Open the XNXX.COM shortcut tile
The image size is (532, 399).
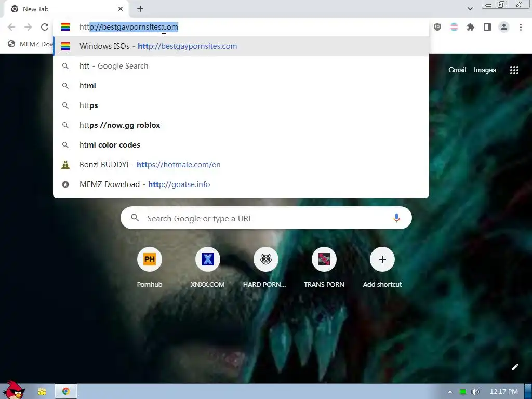point(208,268)
